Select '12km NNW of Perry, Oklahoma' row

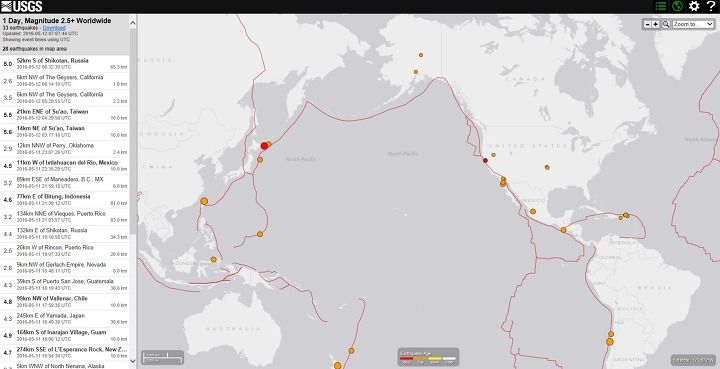[x=65, y=149]
